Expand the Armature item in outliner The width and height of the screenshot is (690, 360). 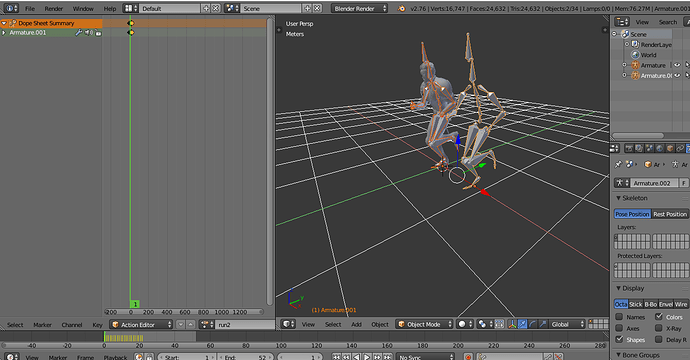[624, 65]
